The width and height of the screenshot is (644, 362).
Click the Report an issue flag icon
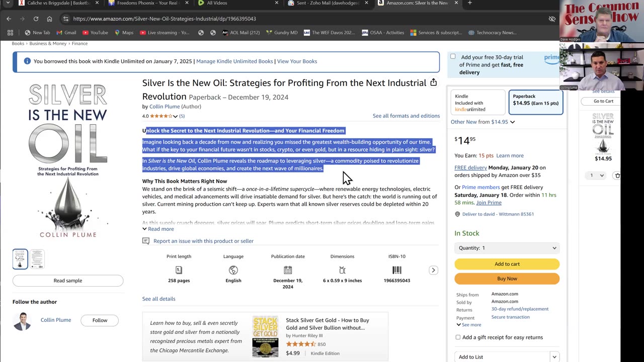click(146, 241)
